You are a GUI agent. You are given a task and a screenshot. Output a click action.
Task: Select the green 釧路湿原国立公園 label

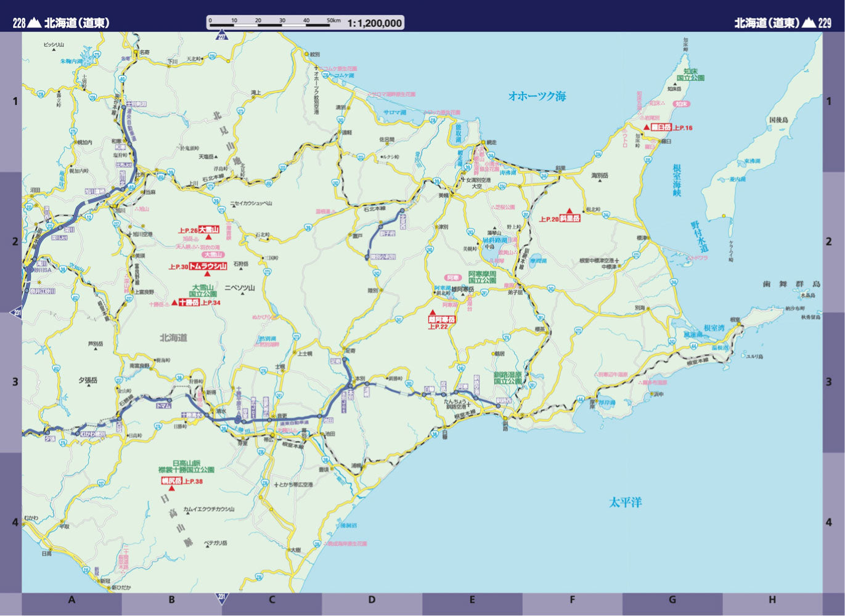pos(508,378)
